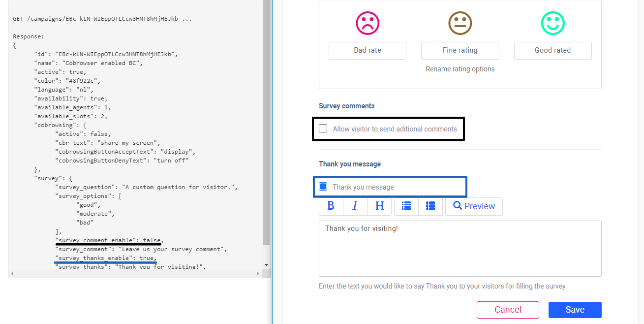
Task: Enable visitor additional comments checkbox
Action: click(323, 128)
